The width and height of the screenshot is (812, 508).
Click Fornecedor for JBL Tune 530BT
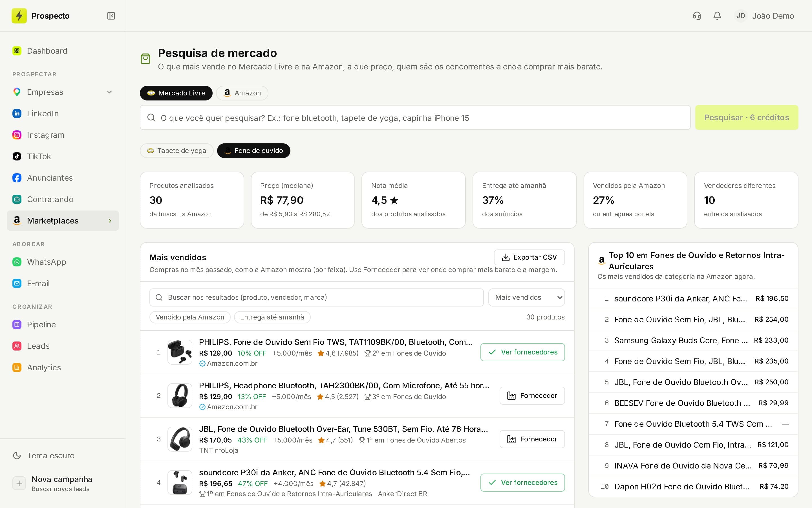click(532, 439)
